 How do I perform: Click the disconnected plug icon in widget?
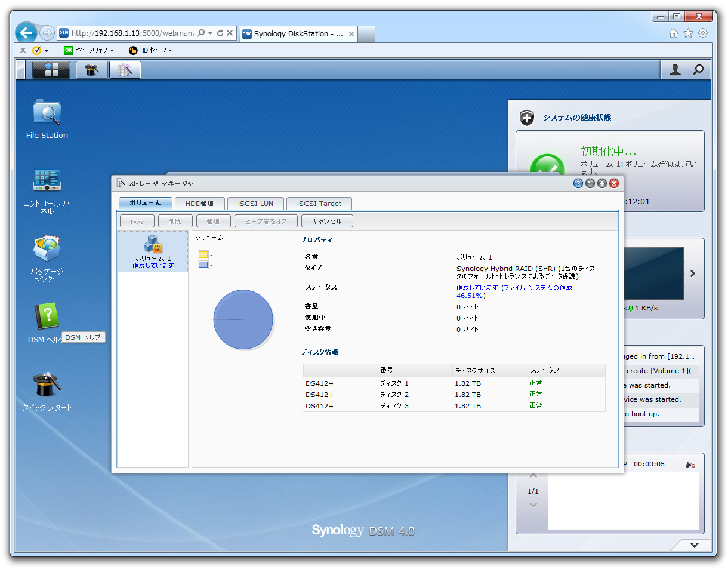pos(690,465)
